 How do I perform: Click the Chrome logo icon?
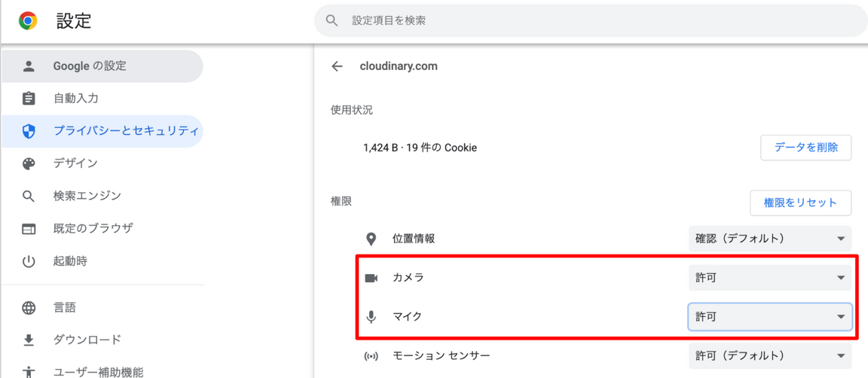tap(28, 21)
